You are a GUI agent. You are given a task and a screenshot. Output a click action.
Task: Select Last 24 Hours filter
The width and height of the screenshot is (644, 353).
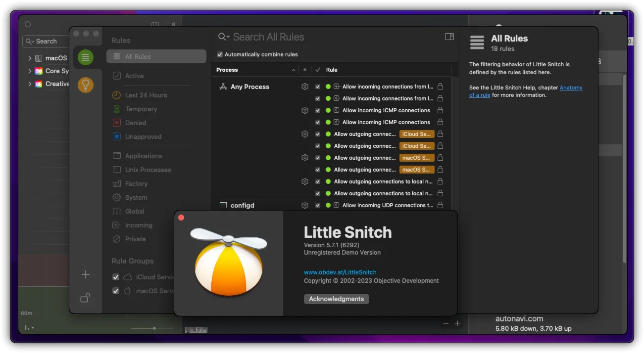click(146, 95)
